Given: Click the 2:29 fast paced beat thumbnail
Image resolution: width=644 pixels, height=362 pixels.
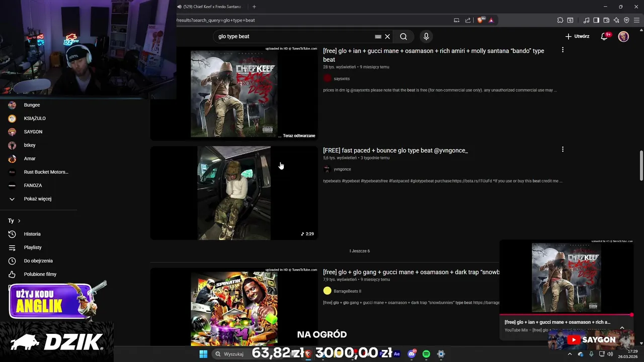Looking at the screenshot, I should (x=234, y=193).
